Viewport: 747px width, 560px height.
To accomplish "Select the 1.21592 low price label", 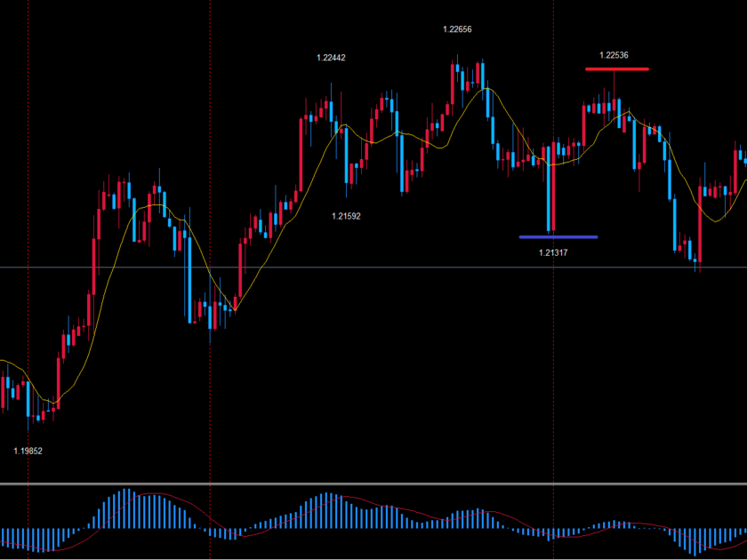I will point(346,216).
